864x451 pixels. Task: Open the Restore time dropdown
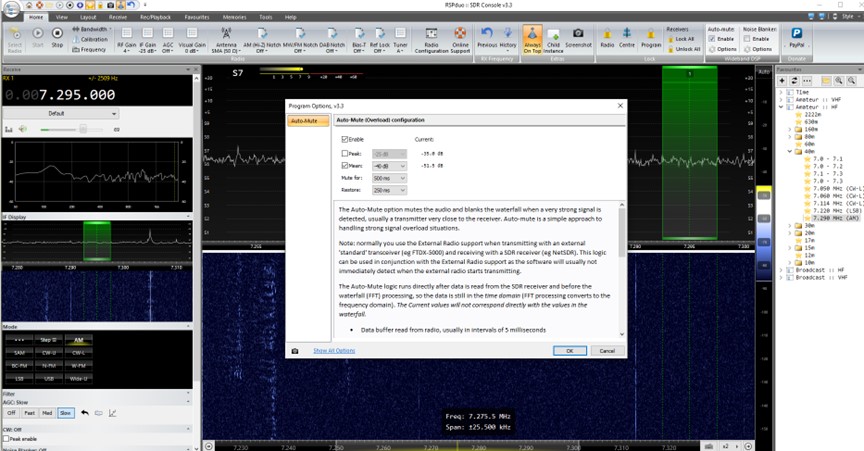click(388, 190)
